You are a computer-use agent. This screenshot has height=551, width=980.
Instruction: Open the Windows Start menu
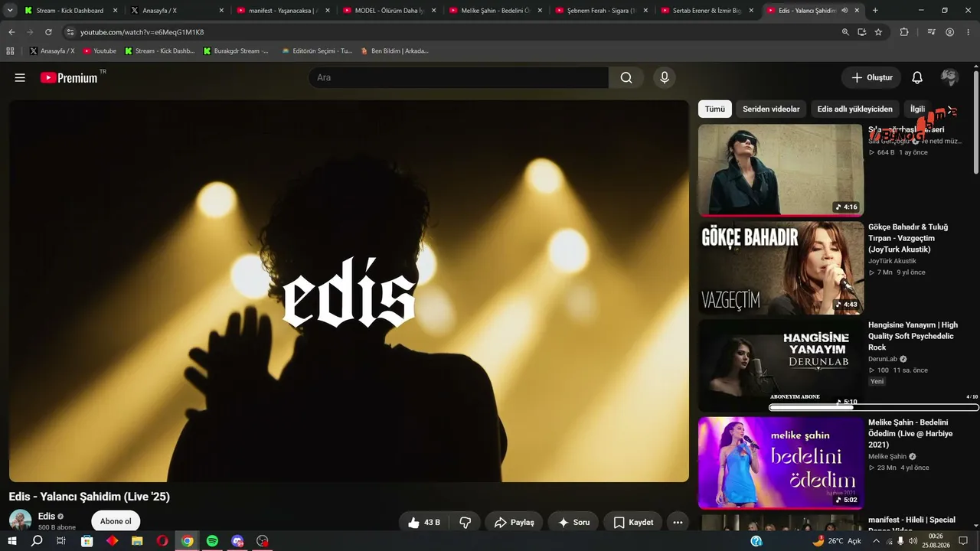(x=11, y=541)
